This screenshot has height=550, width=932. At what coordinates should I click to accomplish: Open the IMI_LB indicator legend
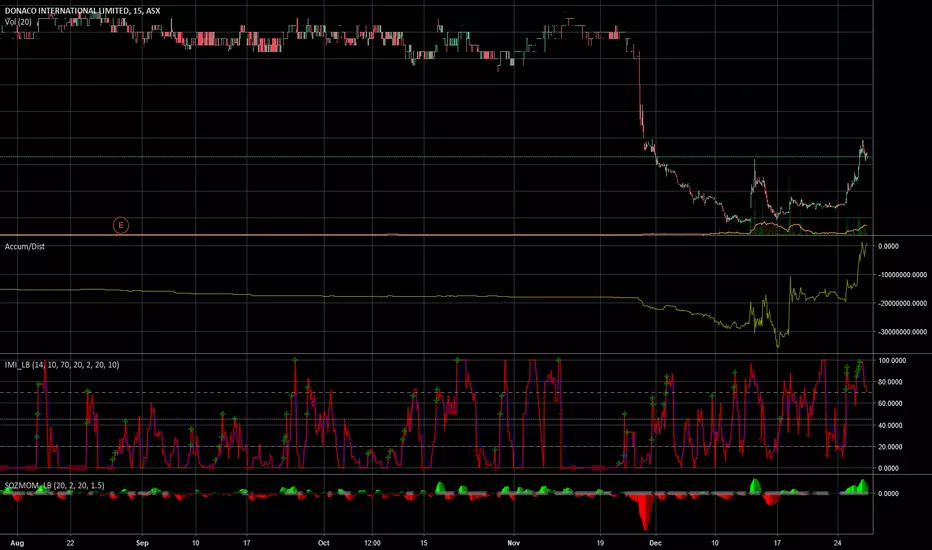tap(62, 364)
